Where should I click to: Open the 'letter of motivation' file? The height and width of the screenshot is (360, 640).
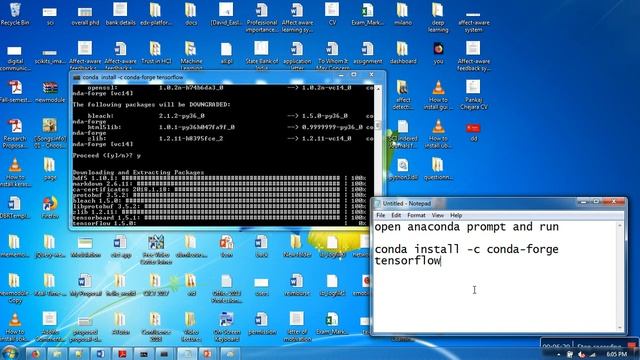point(297,327)
